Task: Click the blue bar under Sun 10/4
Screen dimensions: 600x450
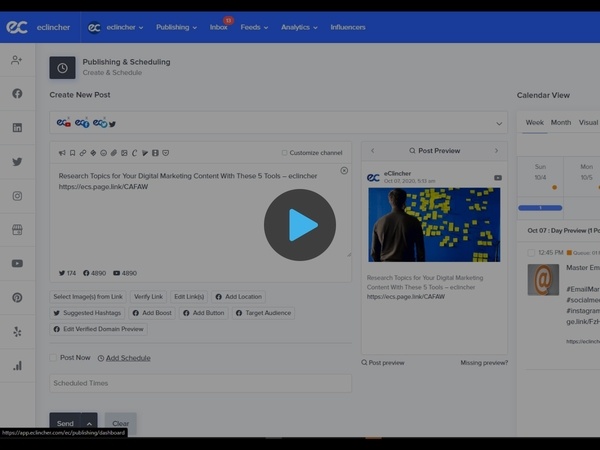Action: [x=540, y=208]
